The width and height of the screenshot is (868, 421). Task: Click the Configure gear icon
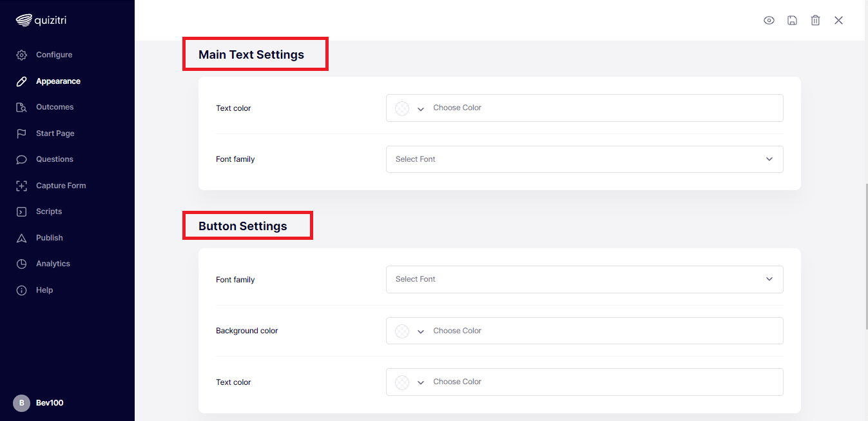coord(22,55)
